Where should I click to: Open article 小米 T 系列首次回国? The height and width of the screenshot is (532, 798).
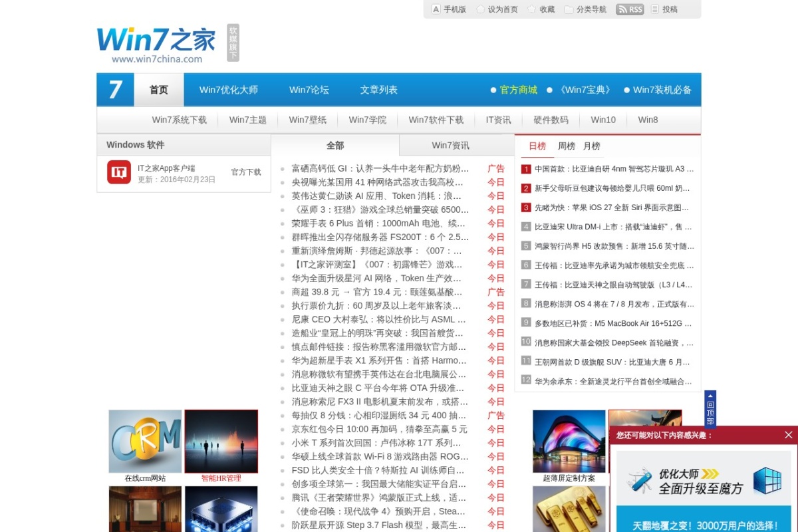[376, 443]
